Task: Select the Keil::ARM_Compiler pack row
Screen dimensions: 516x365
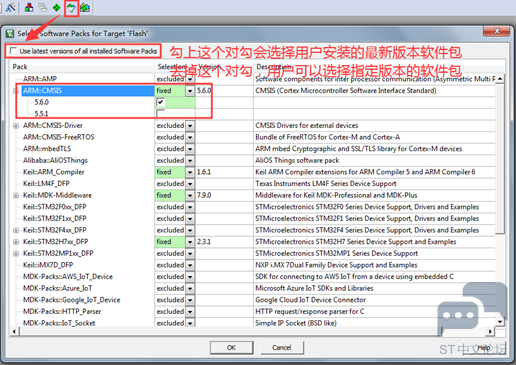Action: (53, 172)
